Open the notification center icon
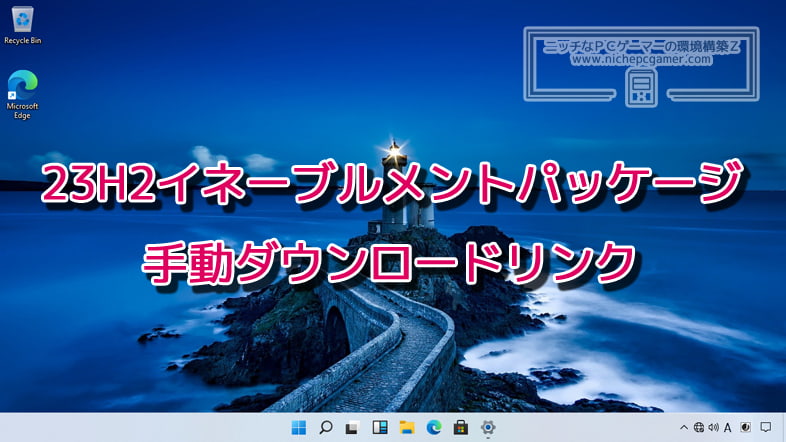This screenshot has height=442, width=786. 766,427
